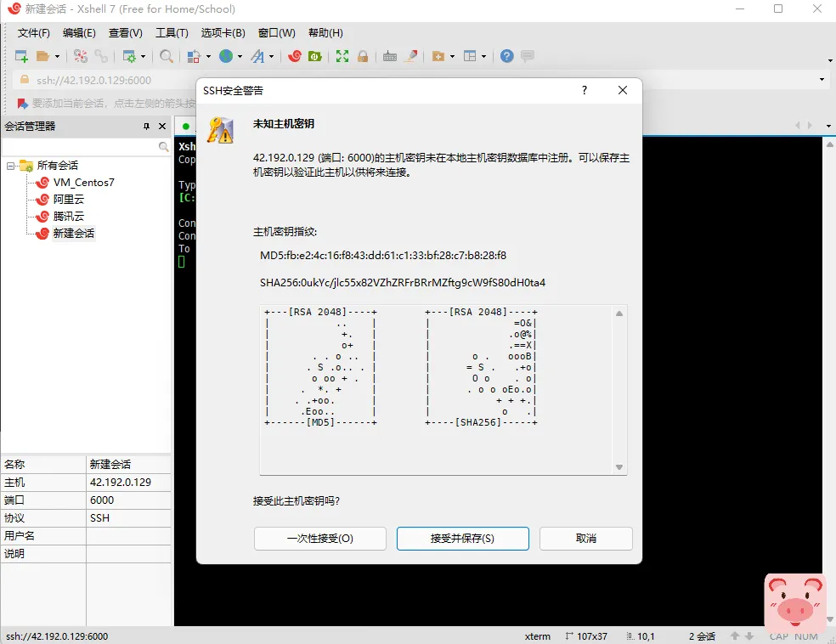Select the 所有会话 root folder
836x644 pixels.
coord(57,166)
